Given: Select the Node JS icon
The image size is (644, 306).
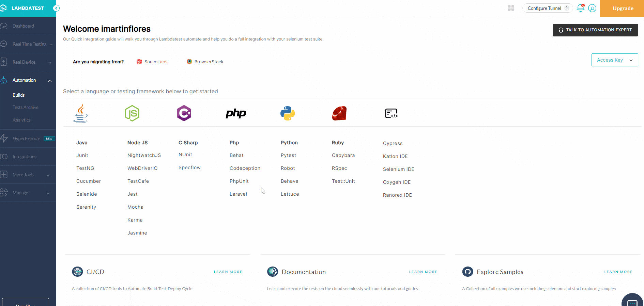Looking at the screenshot, I should point(132,113).
